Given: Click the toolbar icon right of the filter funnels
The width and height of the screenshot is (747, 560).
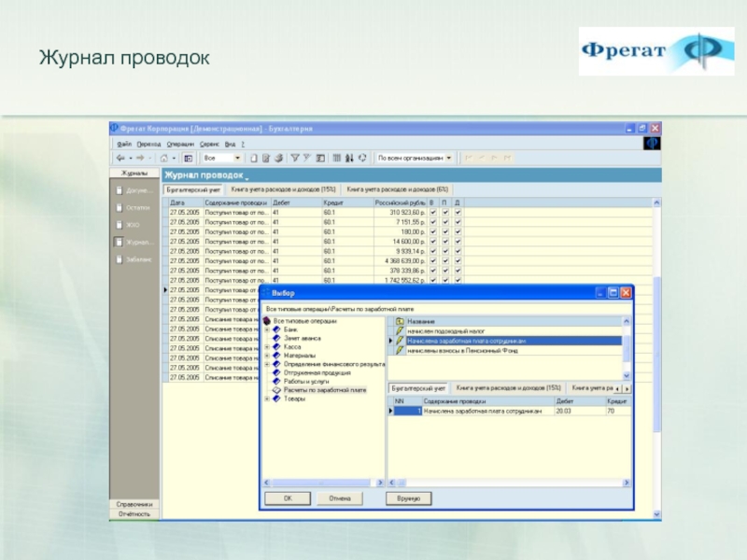Looking at the screenshot, I should click(x=320, y=158).
